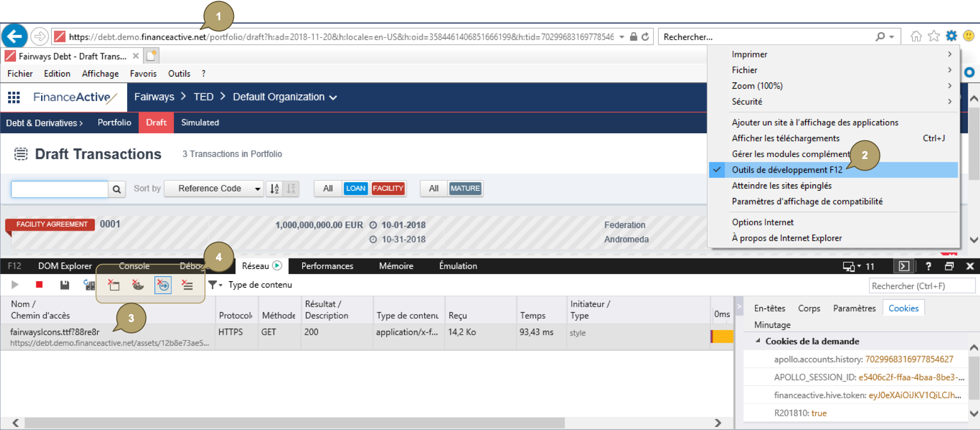Start network profiling with the play icon
Image resolution: width=980 pixels, height=430 pixels.
(15, 285)
